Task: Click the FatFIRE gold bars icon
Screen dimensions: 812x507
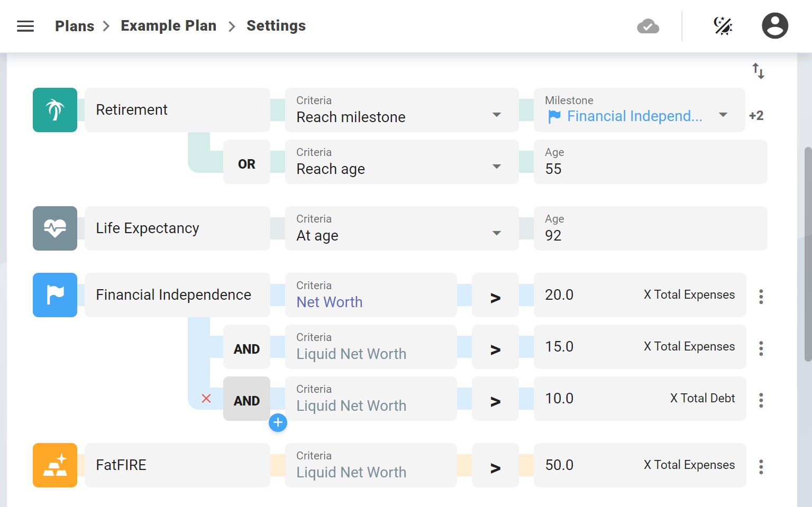Action: pos(55,465)
